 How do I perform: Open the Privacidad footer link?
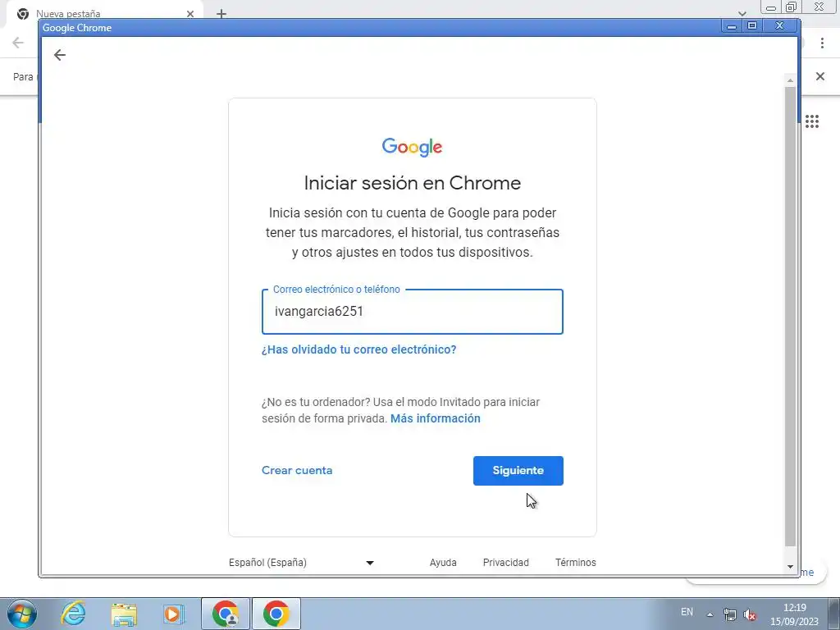[505, 563]
